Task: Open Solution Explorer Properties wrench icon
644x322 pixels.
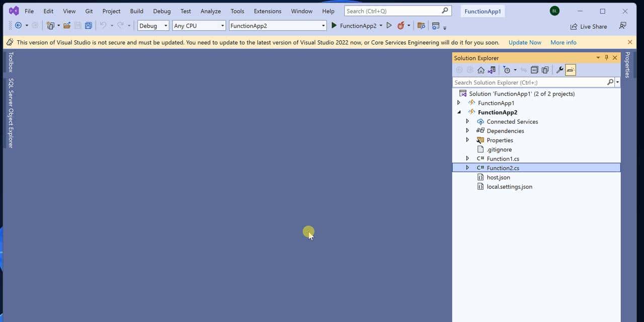Action: pyautogui.click(x=559, y=69)
